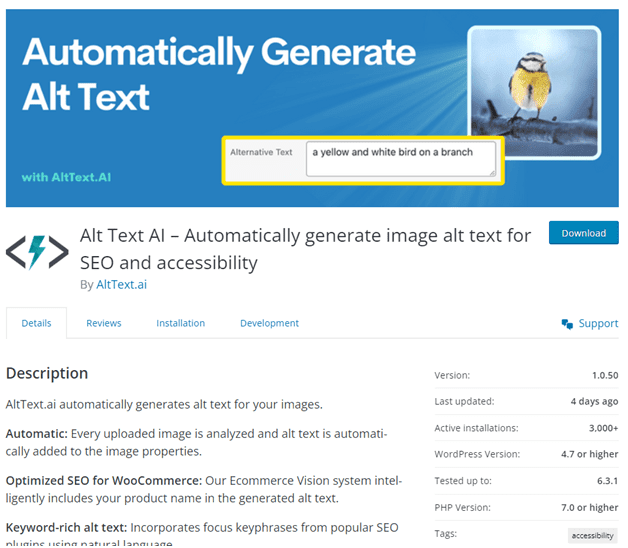Click the 'Tested up to:' label
The width and height of the screenshot is (628, 548).
pyautogui.click(x=463, y=481)
